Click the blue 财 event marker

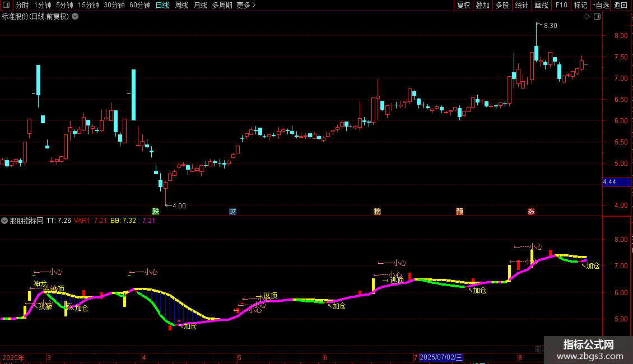coord(232,212)
